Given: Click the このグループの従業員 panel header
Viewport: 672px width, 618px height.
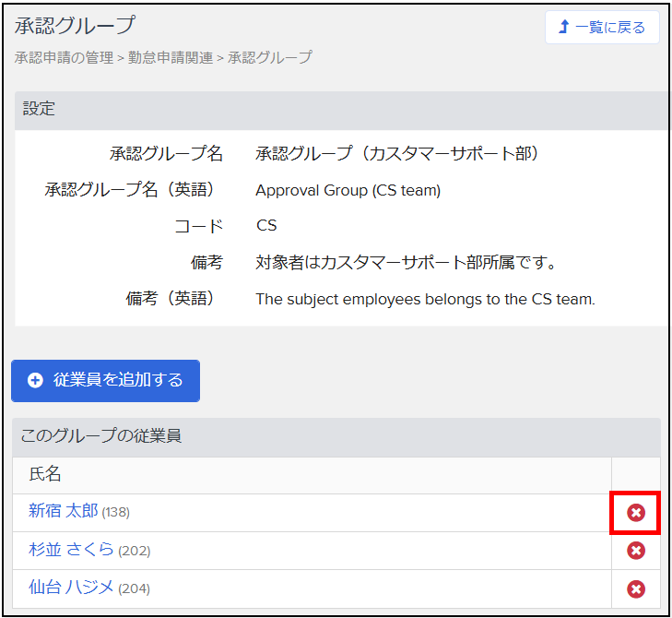Looking at the screenshot, I should [x=100, y=435].
